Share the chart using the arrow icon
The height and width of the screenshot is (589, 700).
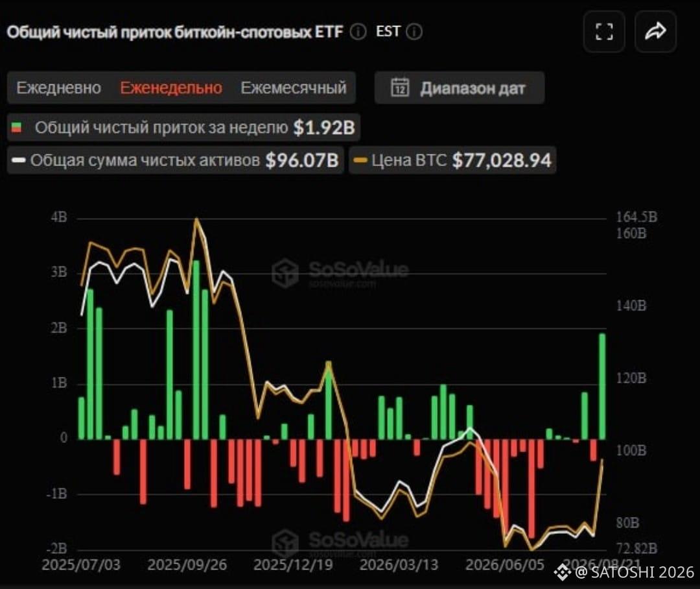[x=655, y=32]
